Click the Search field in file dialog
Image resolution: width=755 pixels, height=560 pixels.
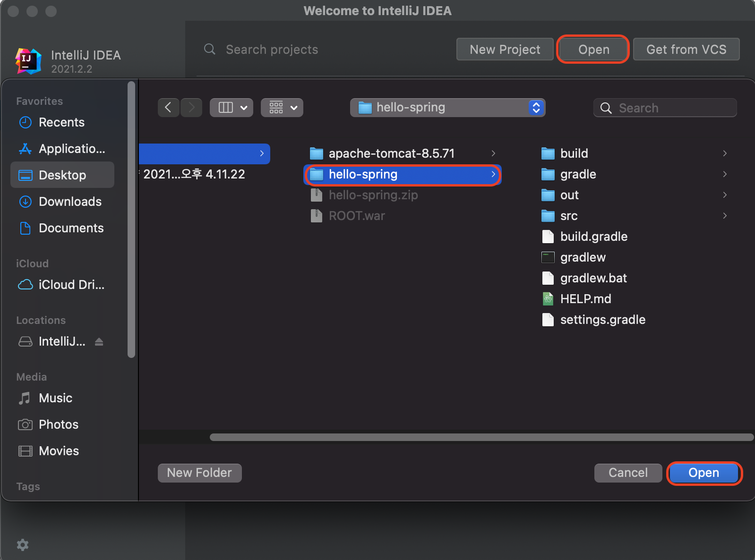click(x=665, y=108)
